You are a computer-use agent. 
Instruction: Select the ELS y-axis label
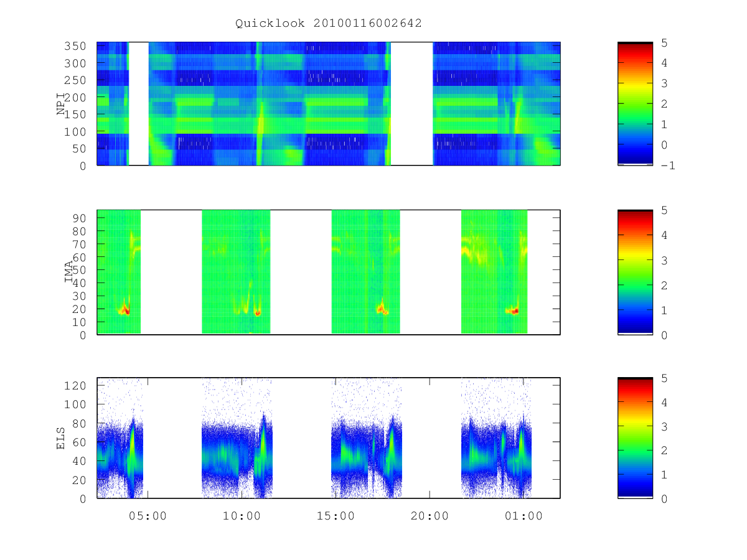pyautogui.click(x=61, y=438)
